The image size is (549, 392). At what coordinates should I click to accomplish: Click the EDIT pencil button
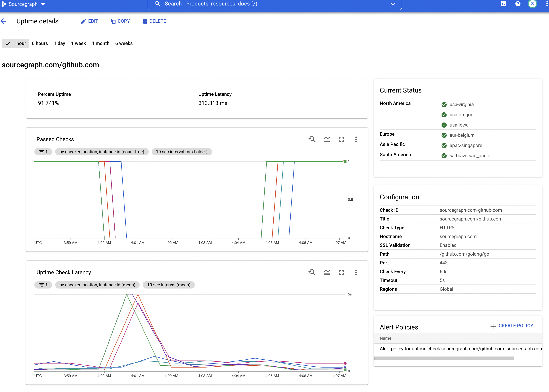[x=90, y=21]
